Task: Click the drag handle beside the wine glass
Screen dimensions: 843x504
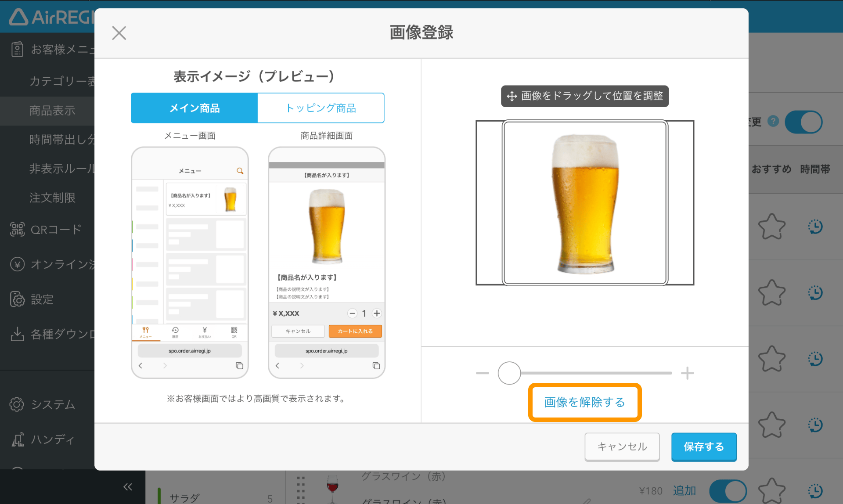Action: [x=301, y=490]
